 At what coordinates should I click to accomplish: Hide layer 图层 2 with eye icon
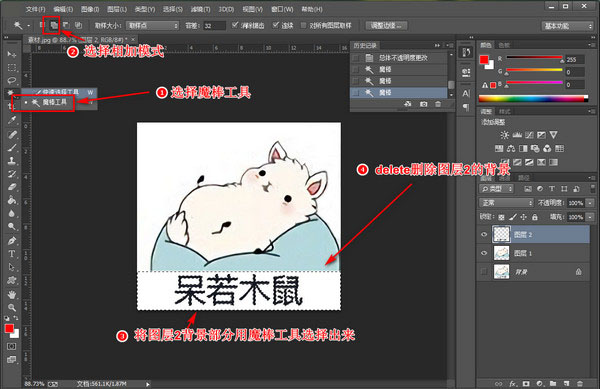coord(484,234)
